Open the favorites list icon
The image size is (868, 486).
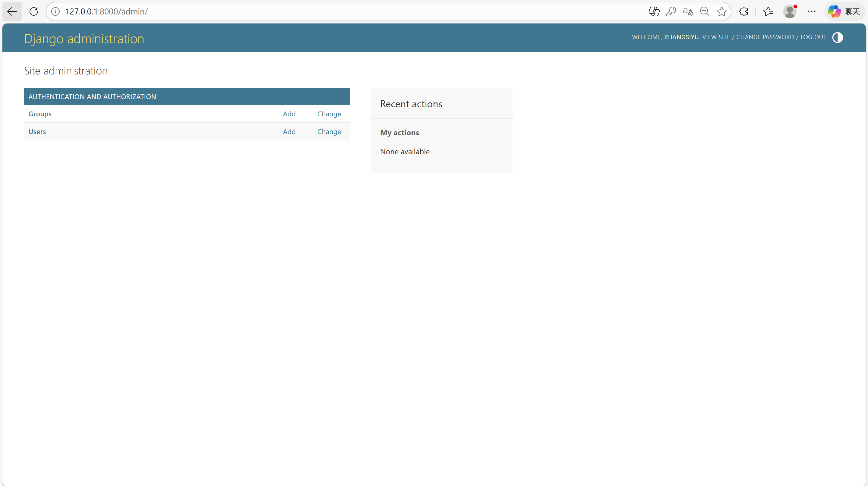768,11
